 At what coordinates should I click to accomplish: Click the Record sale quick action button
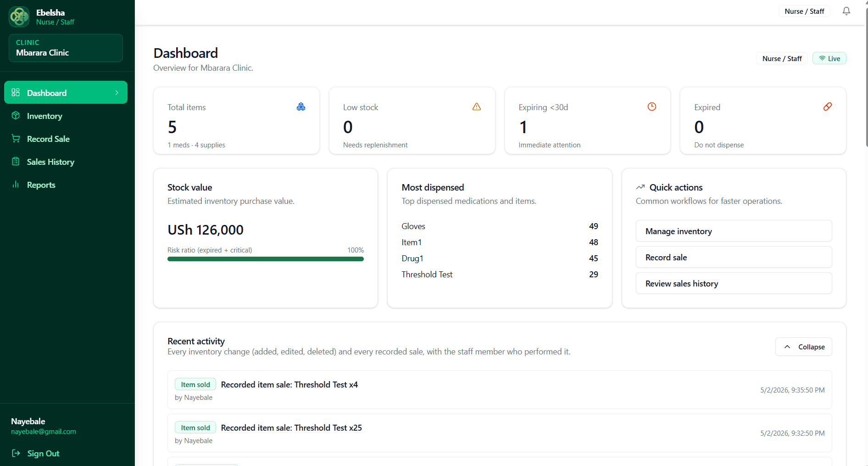coord(734,257)
